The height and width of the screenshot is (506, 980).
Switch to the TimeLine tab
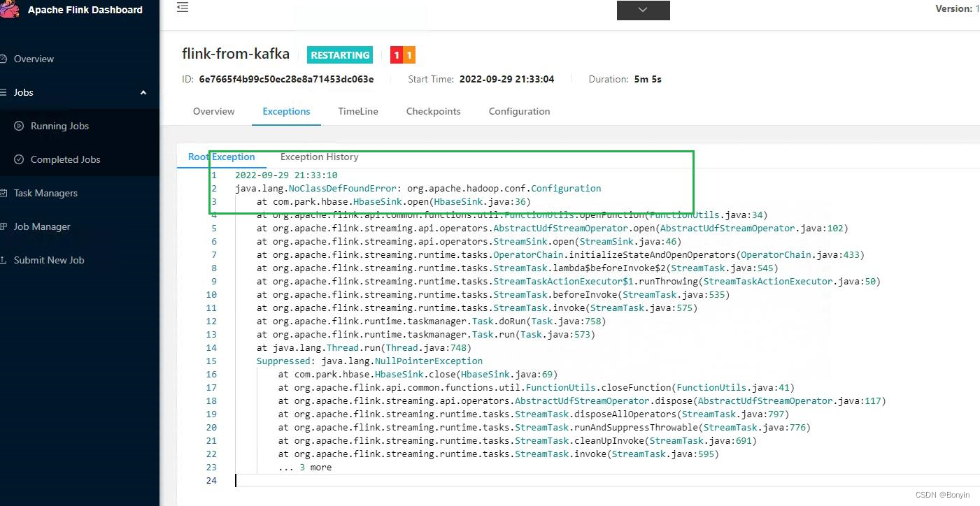click(358, 111)
